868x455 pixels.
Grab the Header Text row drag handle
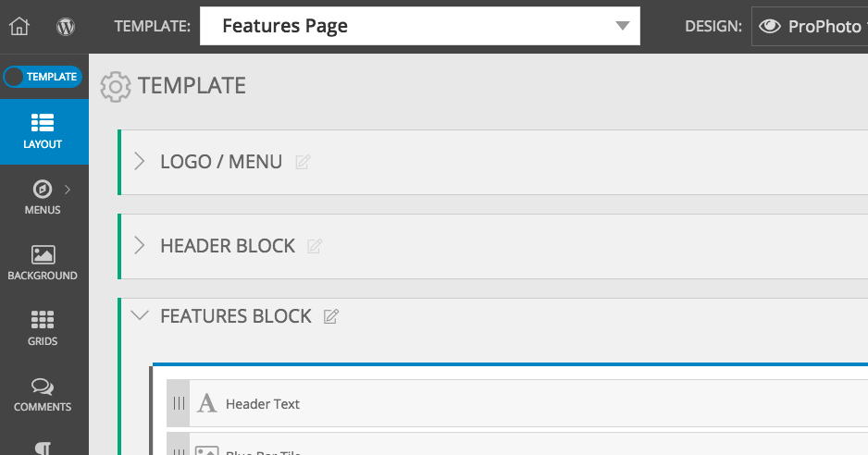coord(179,403)
